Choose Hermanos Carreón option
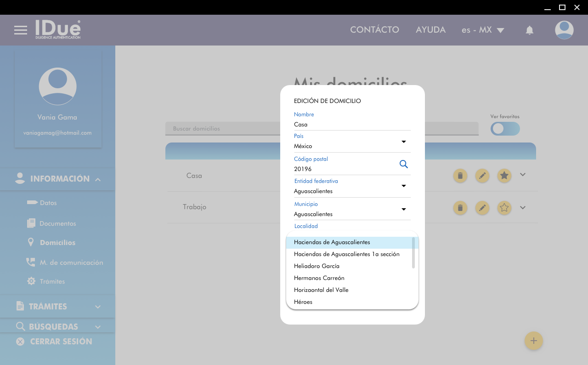Image resolution: width=588 pixels, height=365 pixels. [319, 278]
